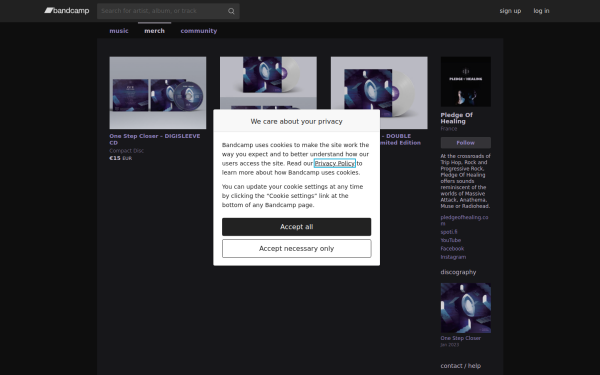Image resolution: width=600 pixels, height=375 pixels.
Task: Select the merch tab
Action: coord(154,31)
